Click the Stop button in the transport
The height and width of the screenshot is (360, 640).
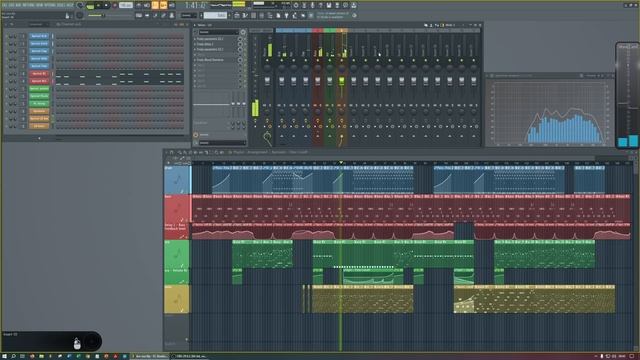(x=106, y=6)
